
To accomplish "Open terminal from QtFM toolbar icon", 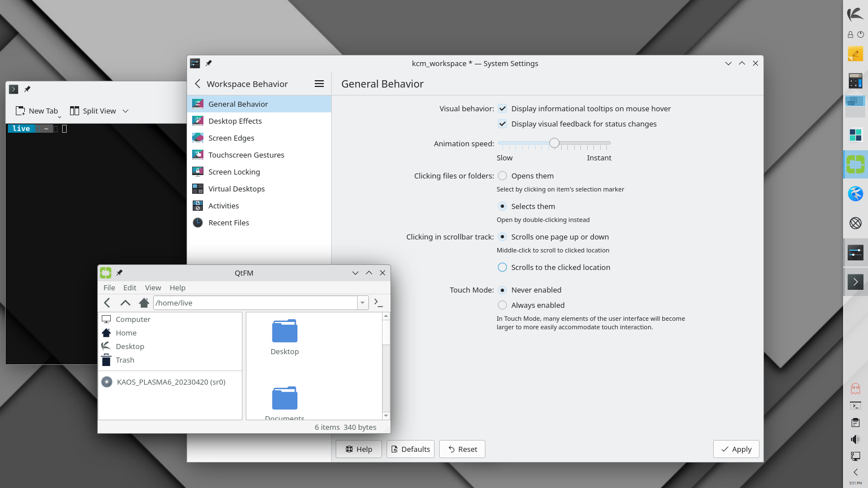I will tap(378, 303).
